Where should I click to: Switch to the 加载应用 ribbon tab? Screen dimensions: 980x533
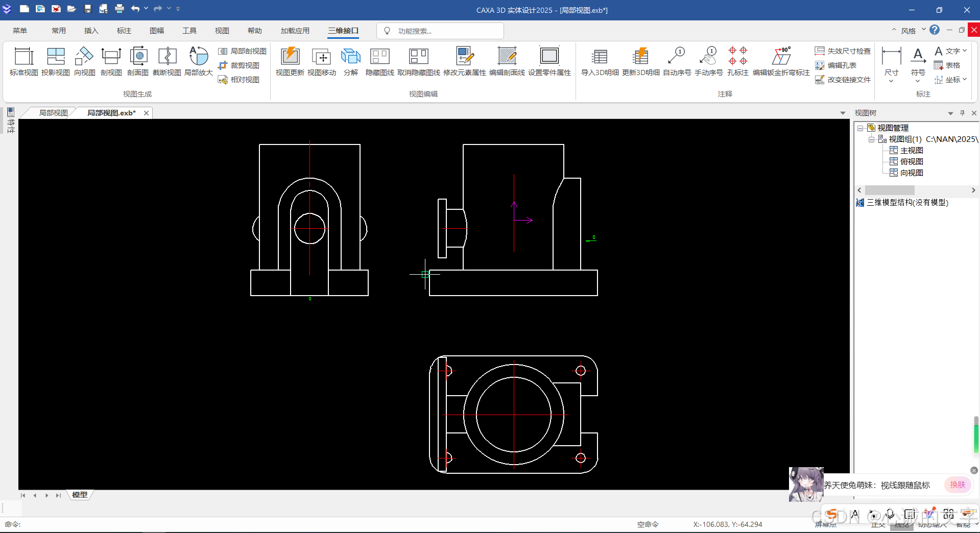(x=295, y=31)
